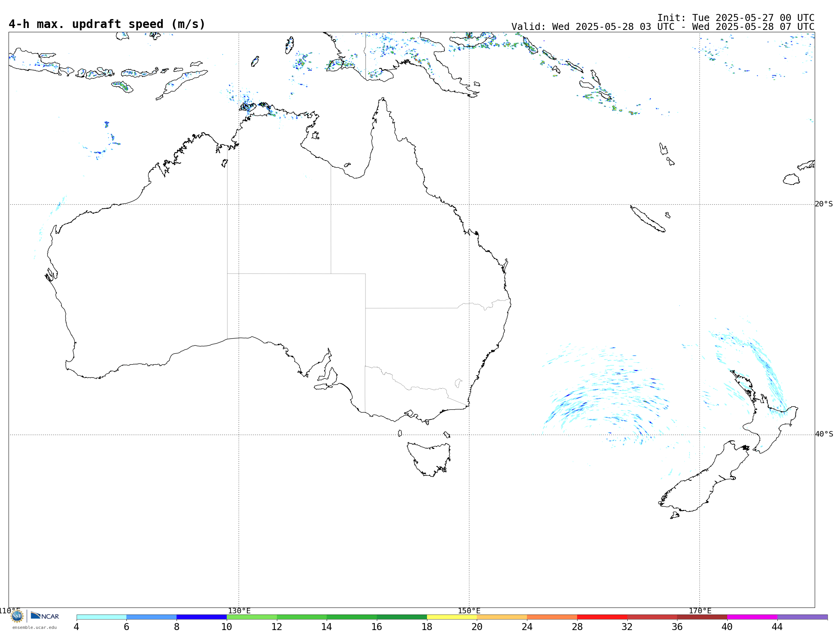This screenshot has width=840, height=632.
Task: Click the ensemble.ucar.edu text
Action: click(35, 627)
